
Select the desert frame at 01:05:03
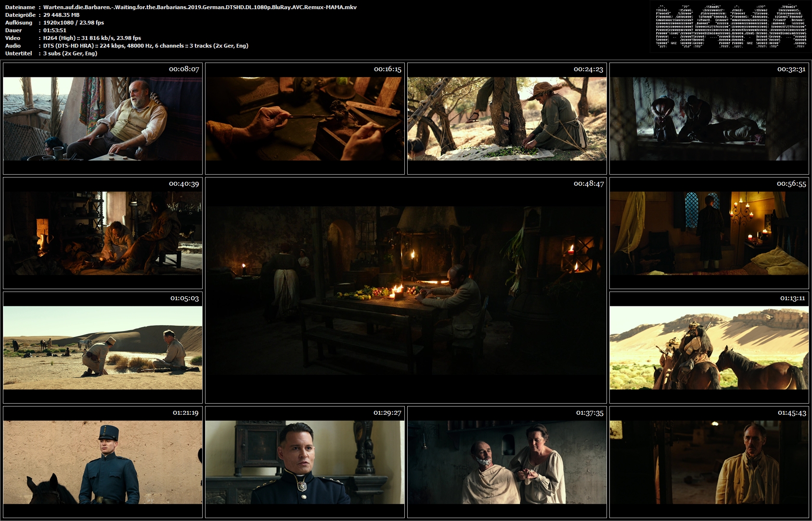pyautogui.click(x=103, y=347)
